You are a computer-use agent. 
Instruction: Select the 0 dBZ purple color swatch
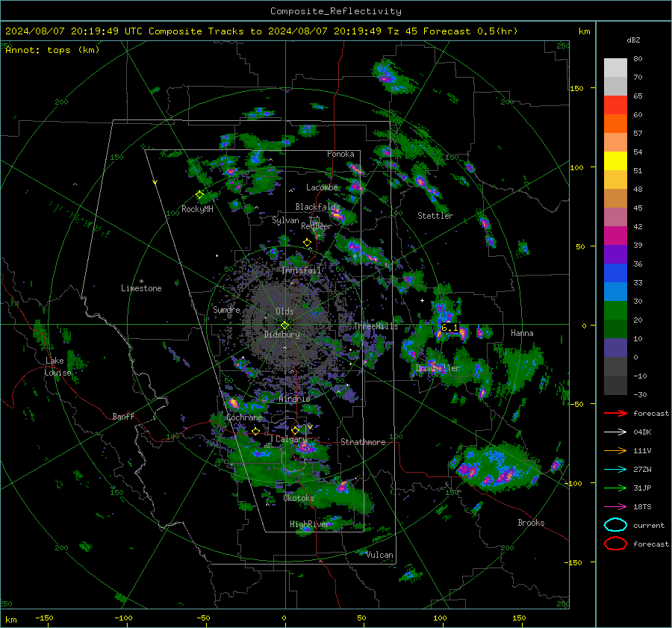[x=615, y=348]
